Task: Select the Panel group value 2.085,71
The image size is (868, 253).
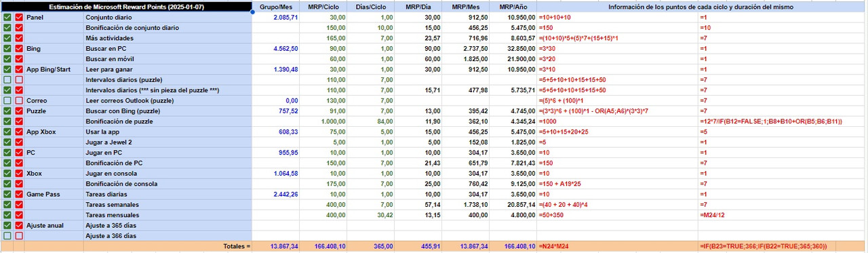Action: pos(276,17)
